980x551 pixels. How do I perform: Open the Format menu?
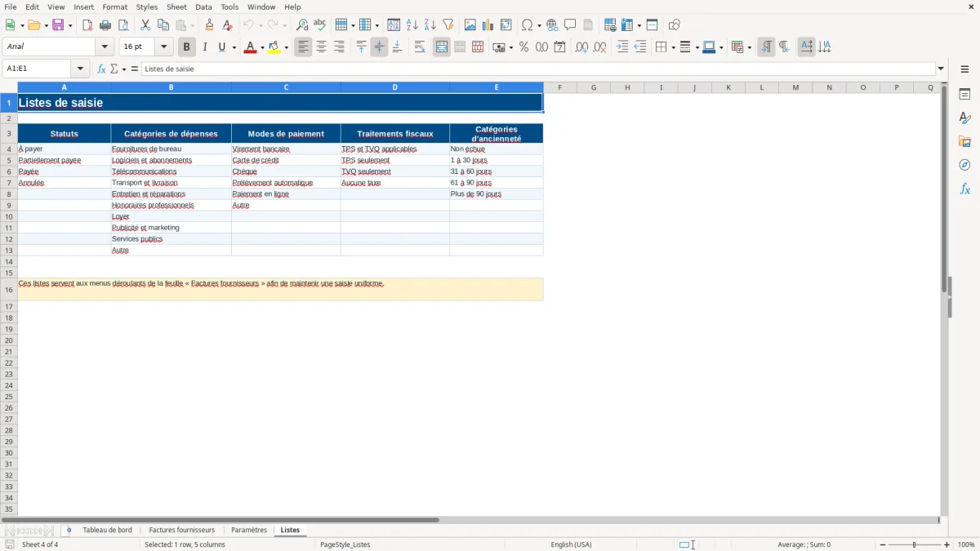(x=114, y=7)
